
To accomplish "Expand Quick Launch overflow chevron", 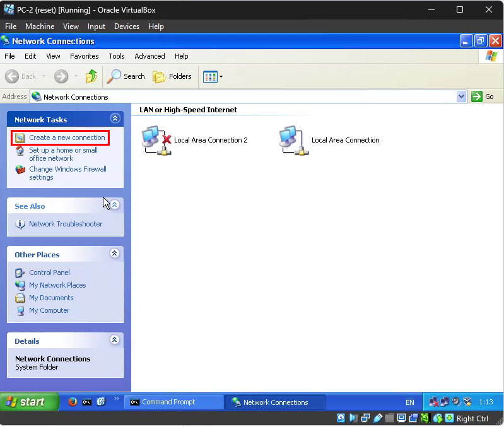I will [116, 399].
